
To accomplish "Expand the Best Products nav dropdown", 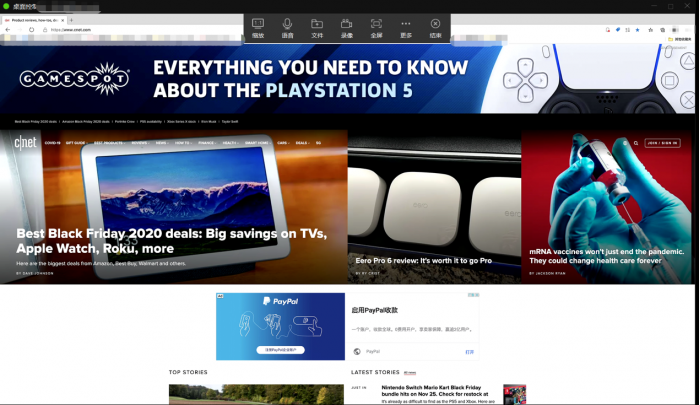I will [x=109, y=143].
